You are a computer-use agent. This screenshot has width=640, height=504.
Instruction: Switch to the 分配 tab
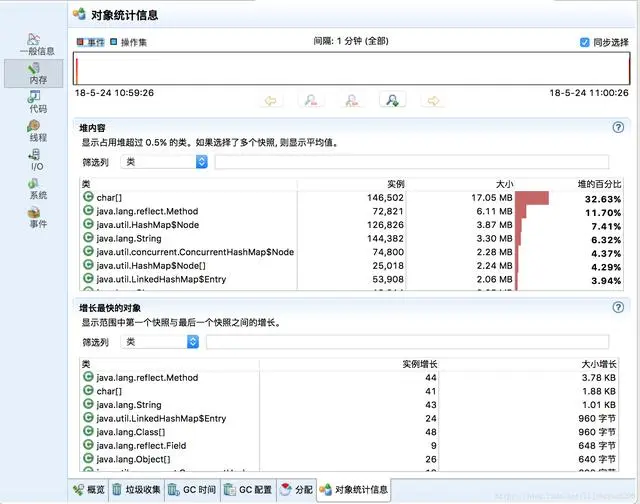coord(297,490)
